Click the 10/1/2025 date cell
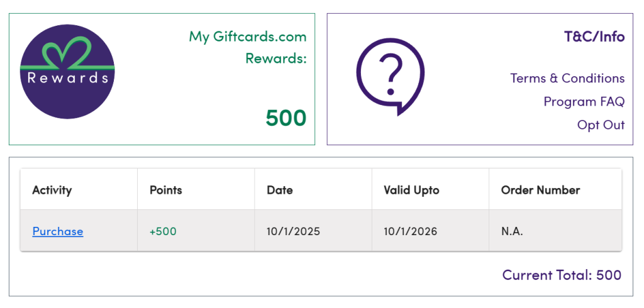Viewport: 644px width, 308px height. [x=293, y=231]
